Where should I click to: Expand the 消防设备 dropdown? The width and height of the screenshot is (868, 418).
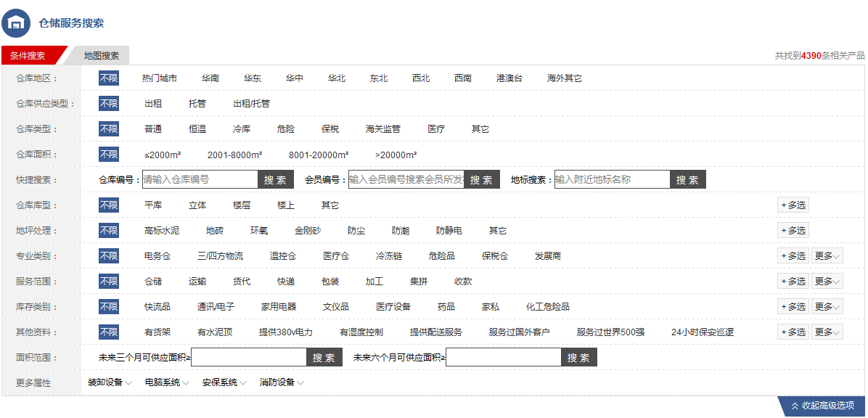pyautogui.click(x=282, y=382)
